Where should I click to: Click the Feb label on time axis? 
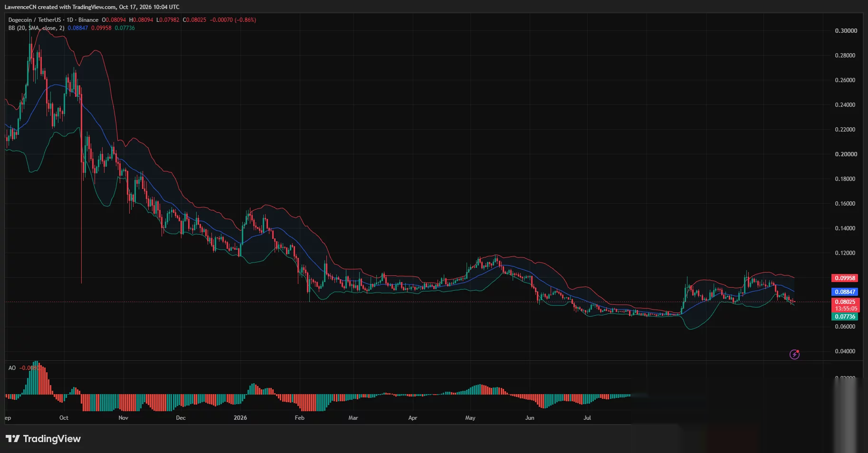click(x=299, y=418)
